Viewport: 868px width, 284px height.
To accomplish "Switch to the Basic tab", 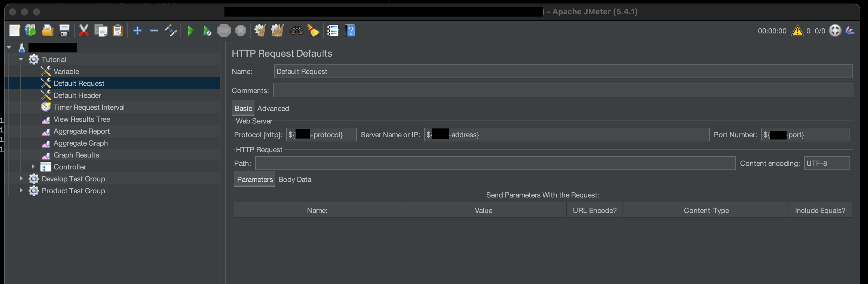I will (243, 108).
